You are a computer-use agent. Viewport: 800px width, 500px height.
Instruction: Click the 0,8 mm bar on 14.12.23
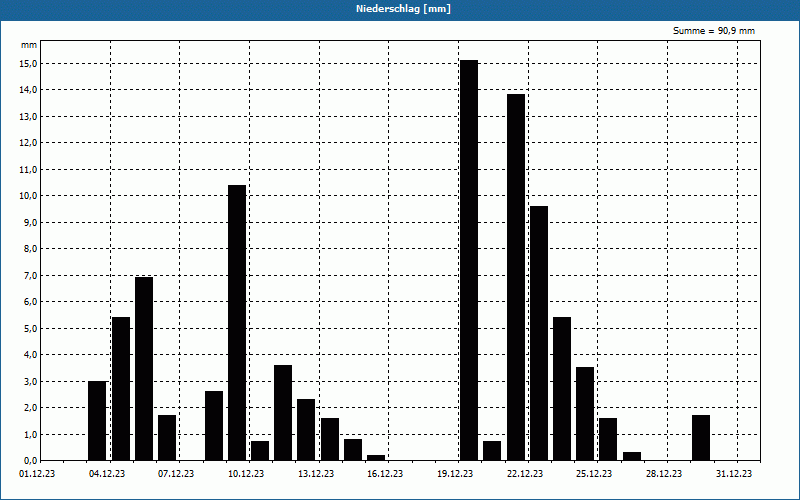click(x=353, y=450)
